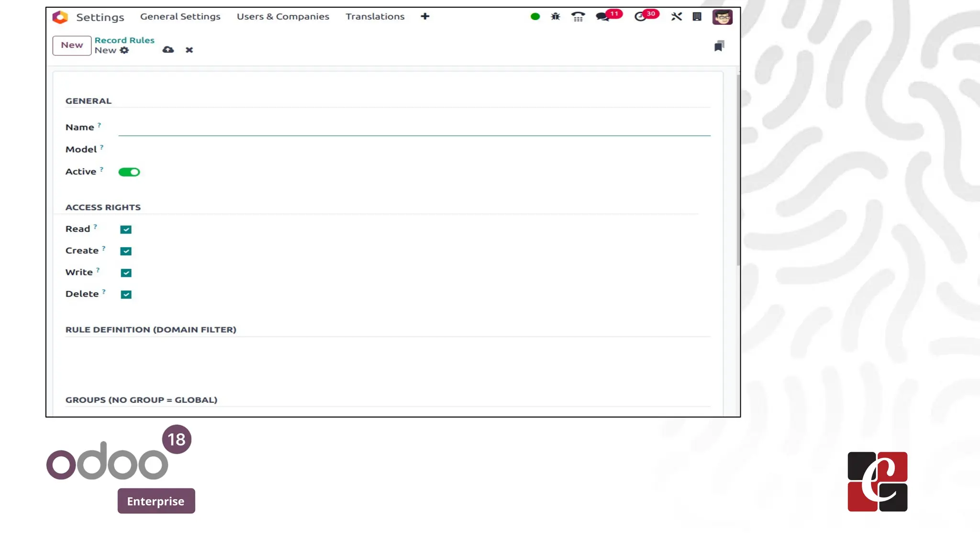This screenshot has width=980, height=551.
Task: Click the New record button
Action: pyautogui.click(x=72, y=45)
